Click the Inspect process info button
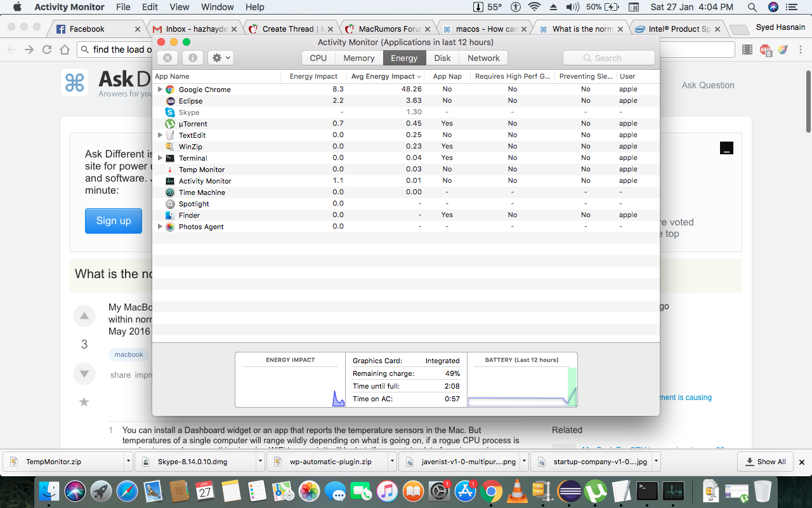 193,58
